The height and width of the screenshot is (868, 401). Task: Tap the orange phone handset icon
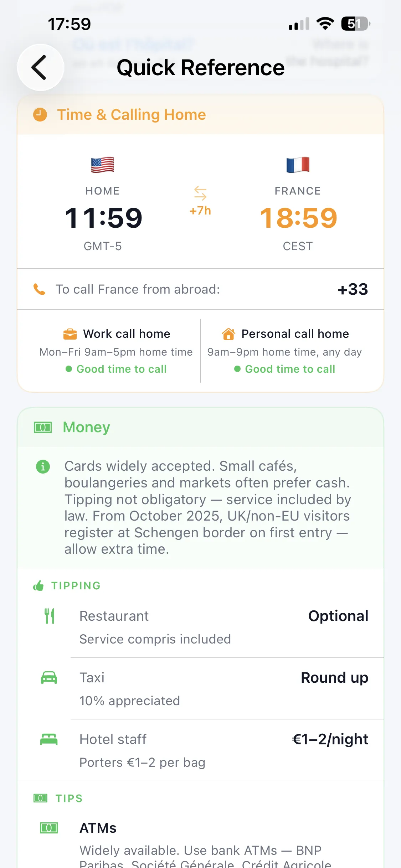[39, 289]
